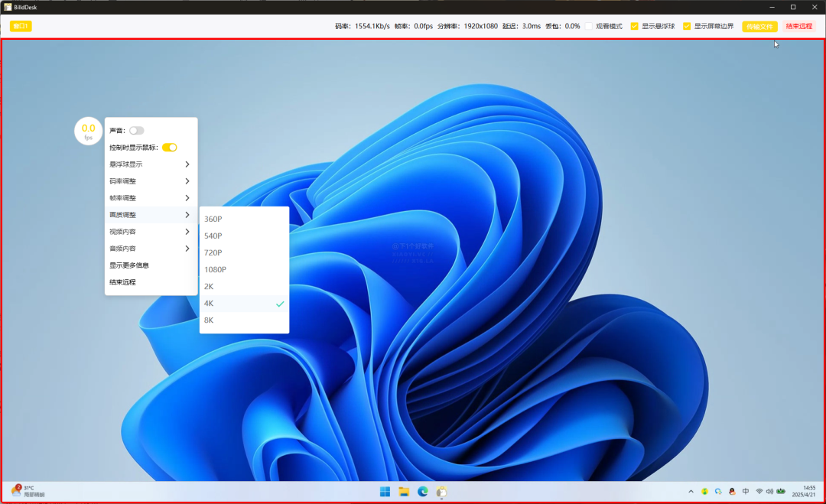Open File Explorer from the taskbar

tap(404, 491)
